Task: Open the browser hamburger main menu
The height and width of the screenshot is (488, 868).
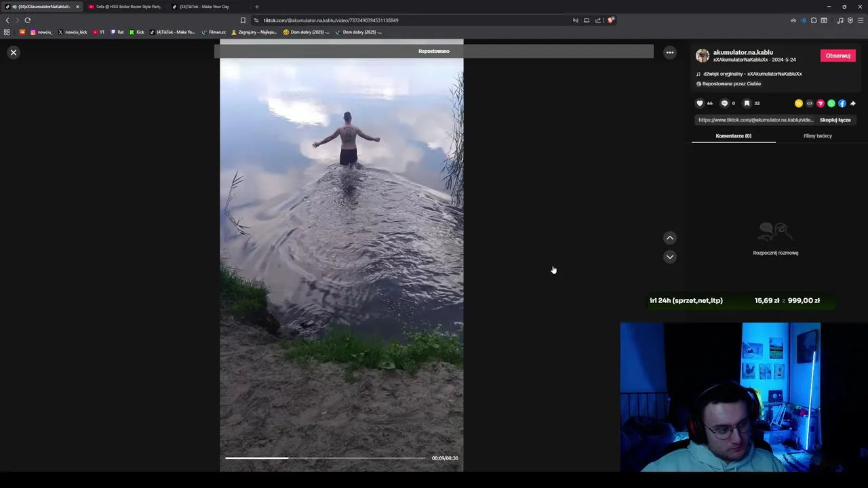Action: coord(861,20)
